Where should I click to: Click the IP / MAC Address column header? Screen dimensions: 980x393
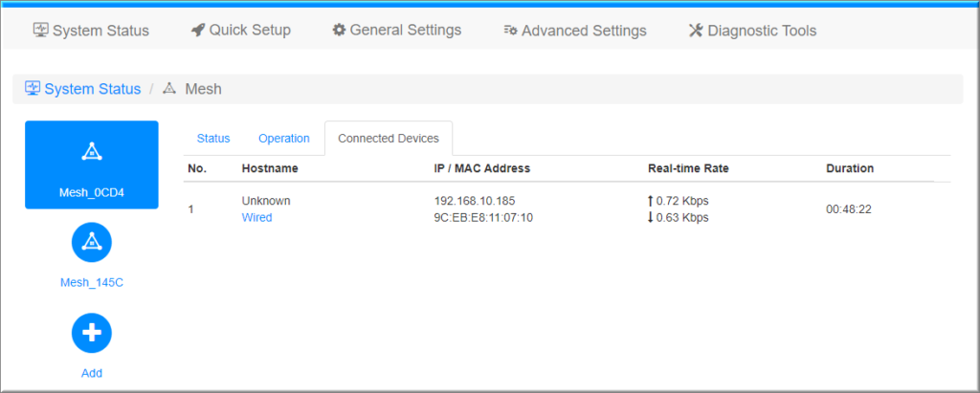pos(481,168)
